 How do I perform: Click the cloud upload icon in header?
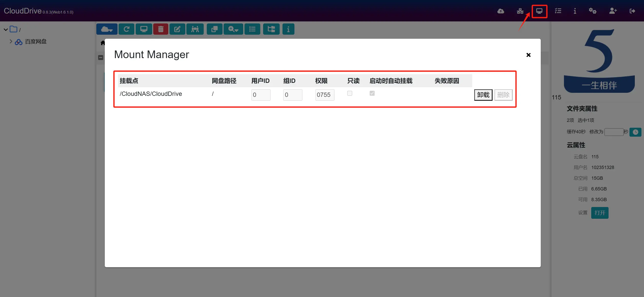coord(500,11)
